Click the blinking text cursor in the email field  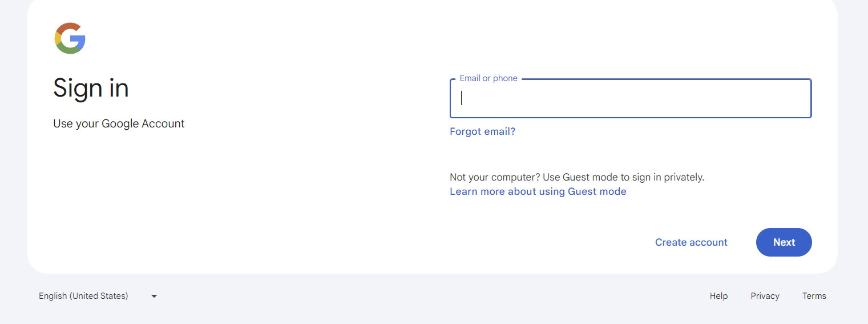point(462,98)
